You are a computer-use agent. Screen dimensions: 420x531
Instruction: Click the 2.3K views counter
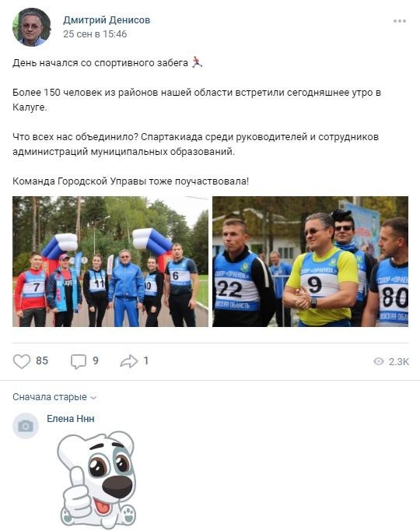click(399, 362)
